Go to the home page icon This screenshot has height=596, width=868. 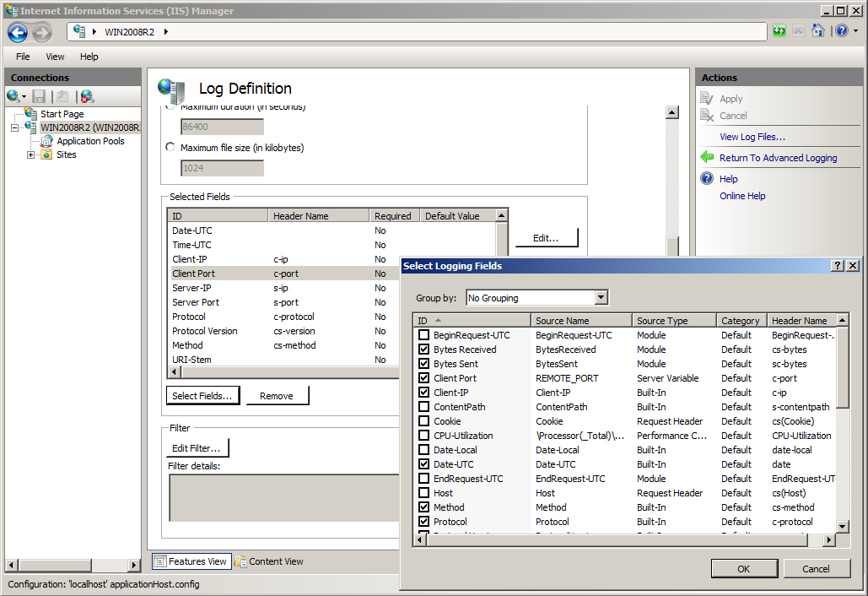(818, 31)
